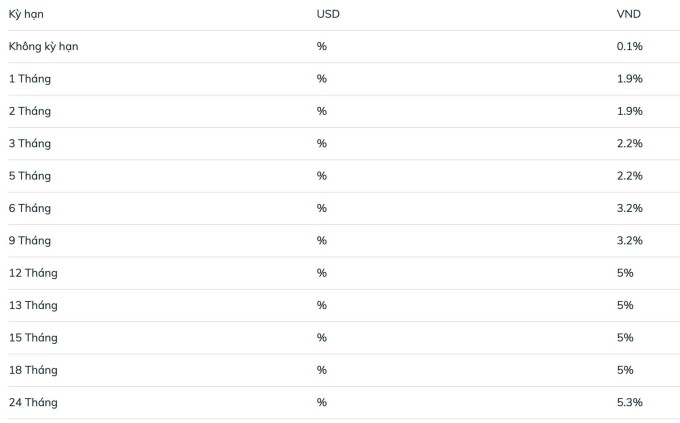Select the Không kỳ hạn row label

tap(43, 47)
